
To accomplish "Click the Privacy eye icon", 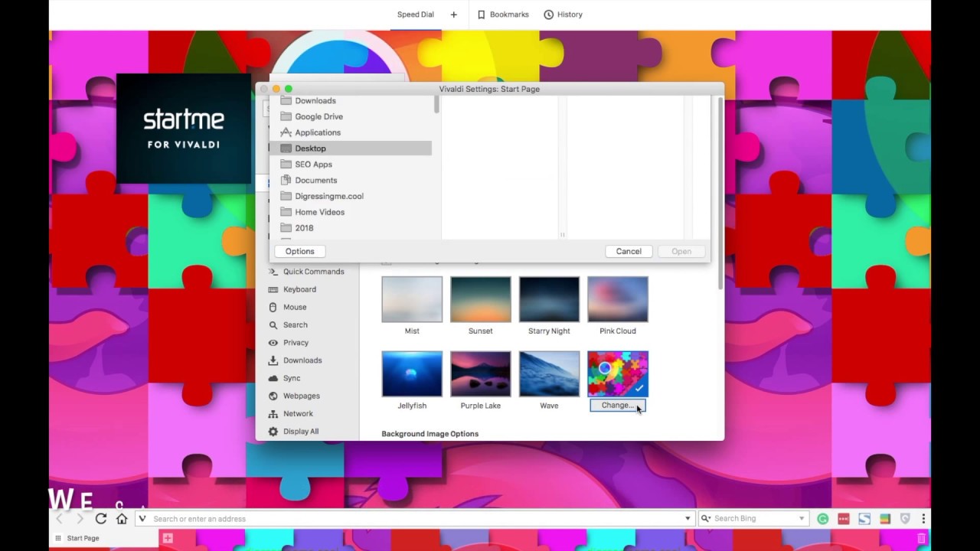I will (273, 343).
